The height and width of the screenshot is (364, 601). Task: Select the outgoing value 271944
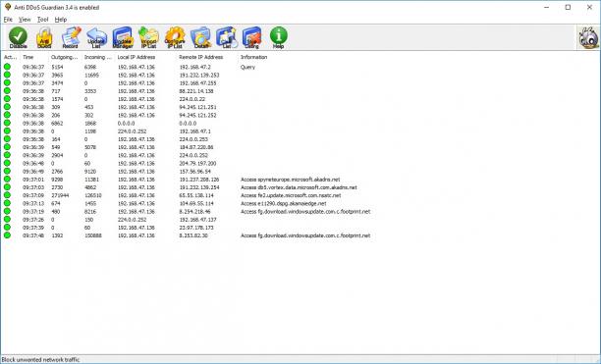coord(60,195)
